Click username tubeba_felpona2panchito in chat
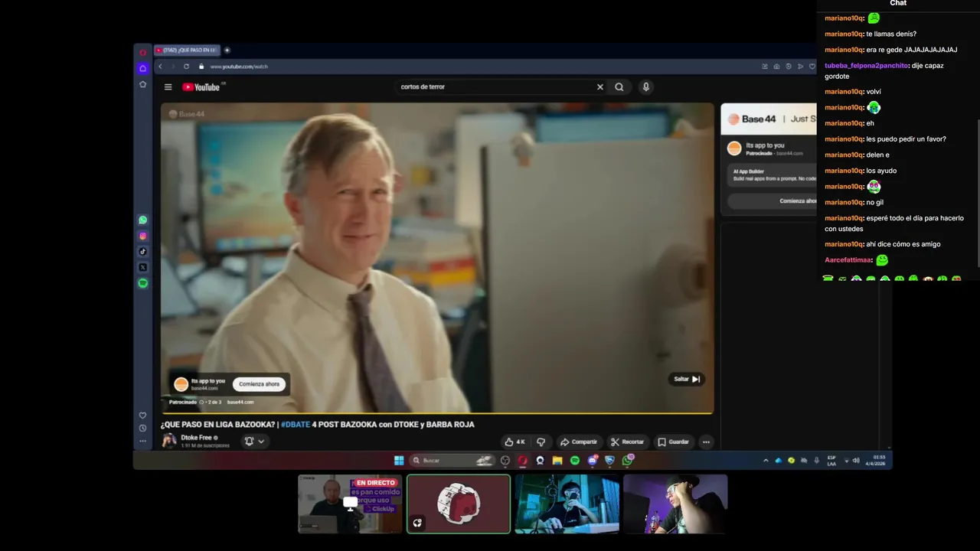Viewport: 980px width, 551px height. click(x=866, y=66)
